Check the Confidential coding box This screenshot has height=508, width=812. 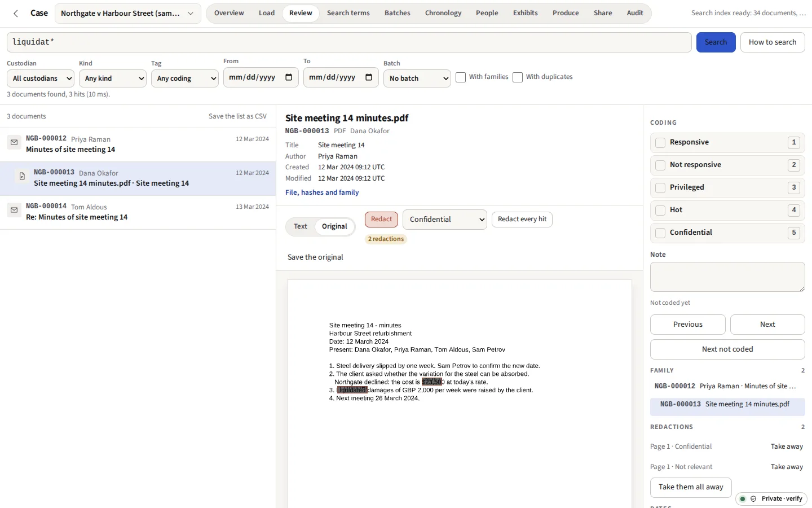[x=660, y=233]
